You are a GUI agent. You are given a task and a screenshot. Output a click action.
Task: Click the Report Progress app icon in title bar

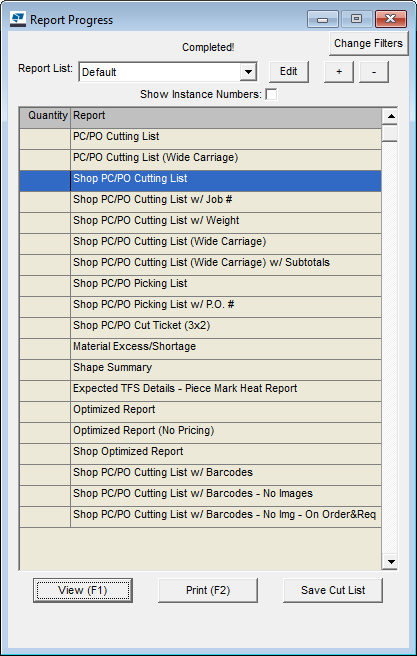tap(18, 19)
